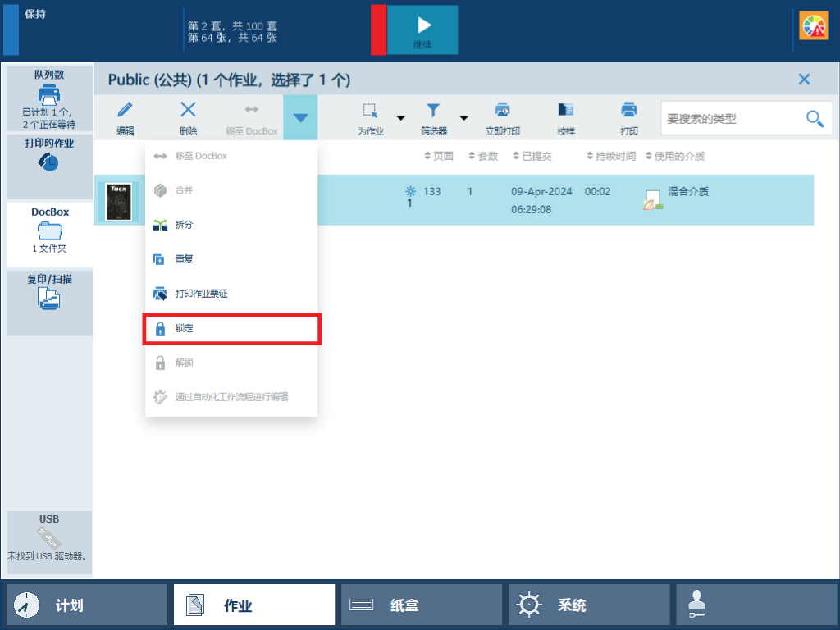Expand the arrow next to 为作业
Image resolution: width=840 pixels, height=630 pixels.
tap(400, 118)
